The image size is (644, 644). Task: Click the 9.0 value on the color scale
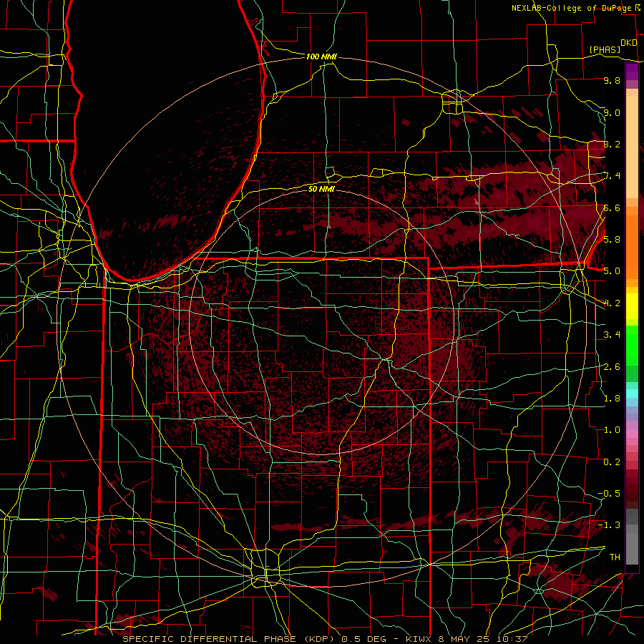coord(612,112)
